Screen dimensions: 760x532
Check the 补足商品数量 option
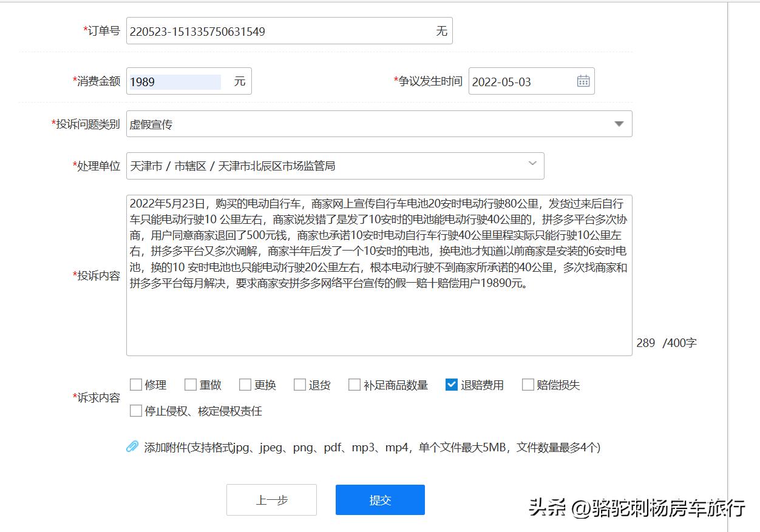tap(354, 384)
